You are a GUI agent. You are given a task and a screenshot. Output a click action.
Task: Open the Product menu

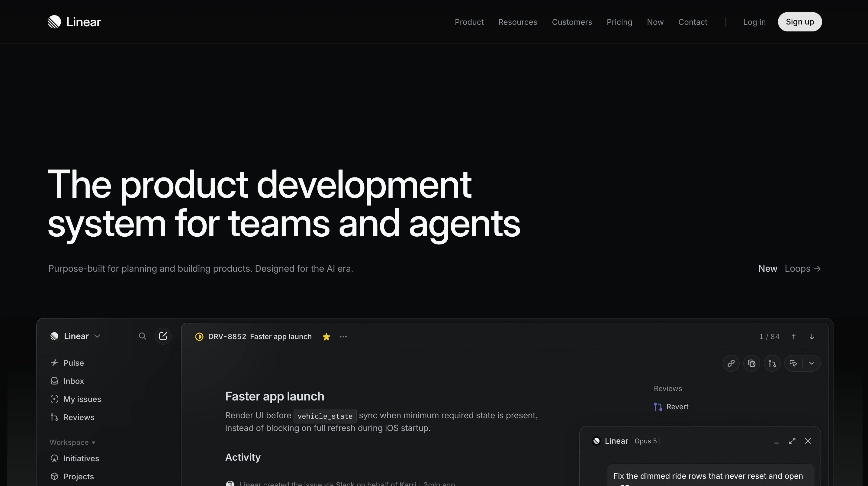pos(469,22)
